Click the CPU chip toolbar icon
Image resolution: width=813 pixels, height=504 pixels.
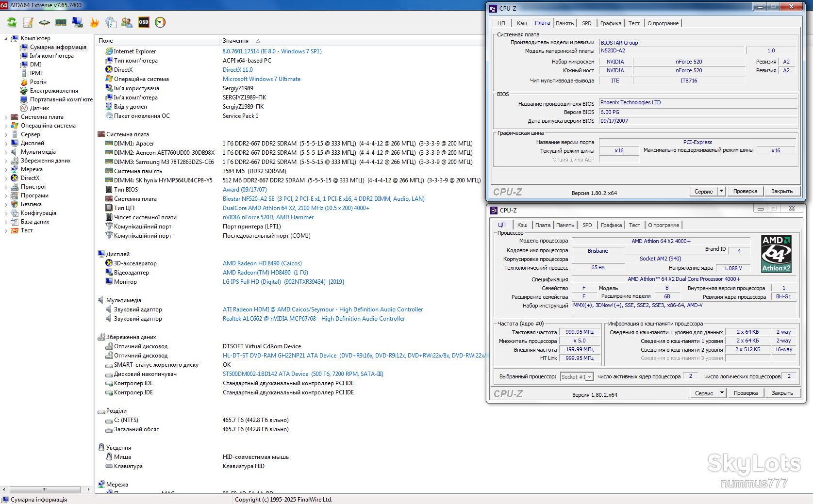tap(45, 22)
